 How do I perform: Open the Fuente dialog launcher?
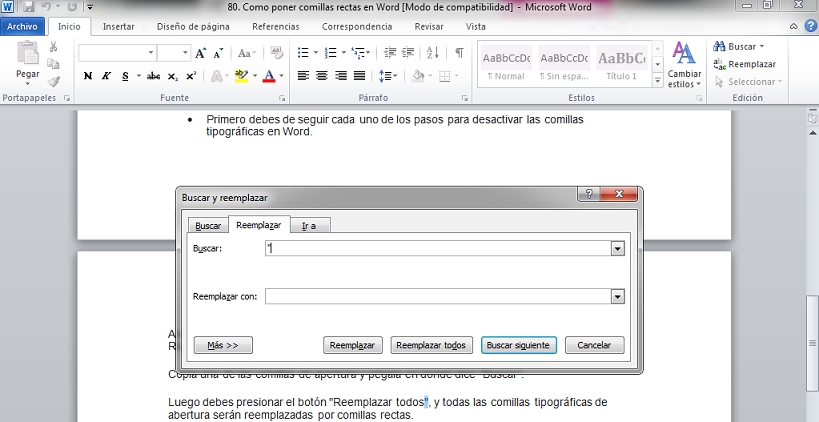coord(282,98)
